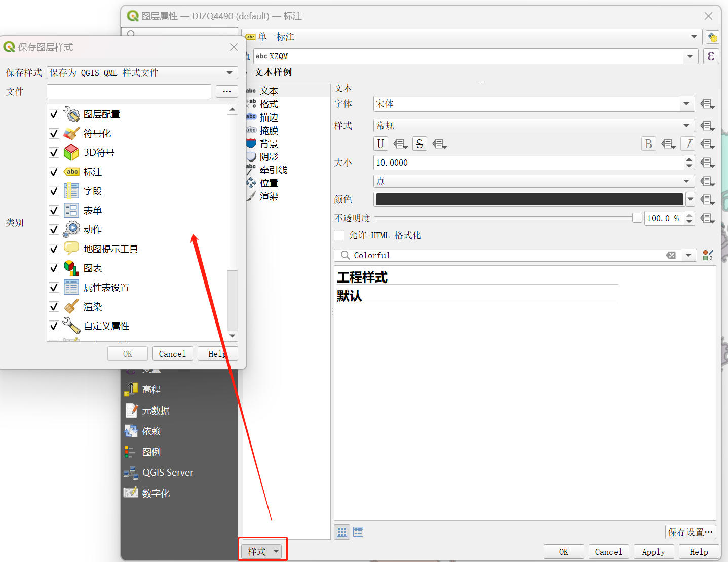Clear the Colorful search text
728x562 pixels.
(x=671, y=255)
